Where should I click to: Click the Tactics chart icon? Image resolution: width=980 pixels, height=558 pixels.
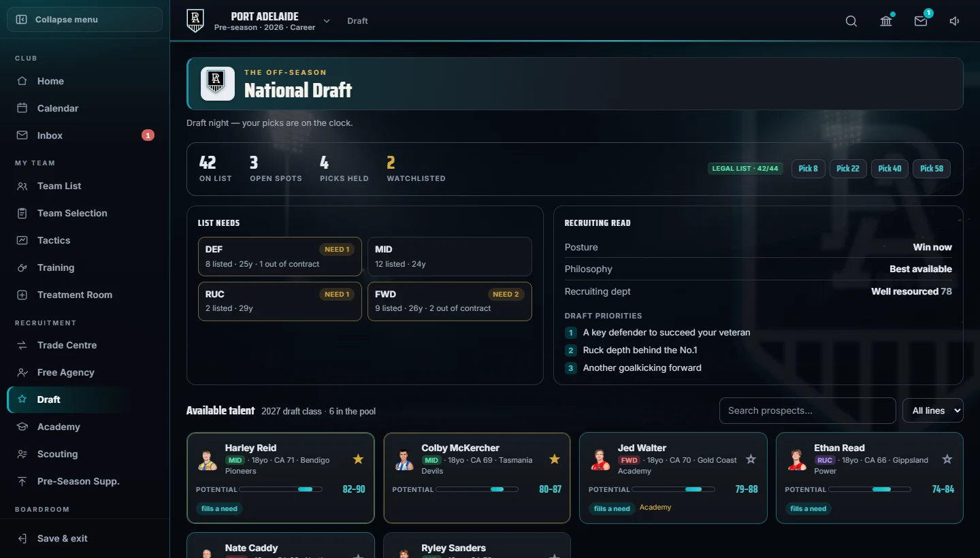pos(22,240)
